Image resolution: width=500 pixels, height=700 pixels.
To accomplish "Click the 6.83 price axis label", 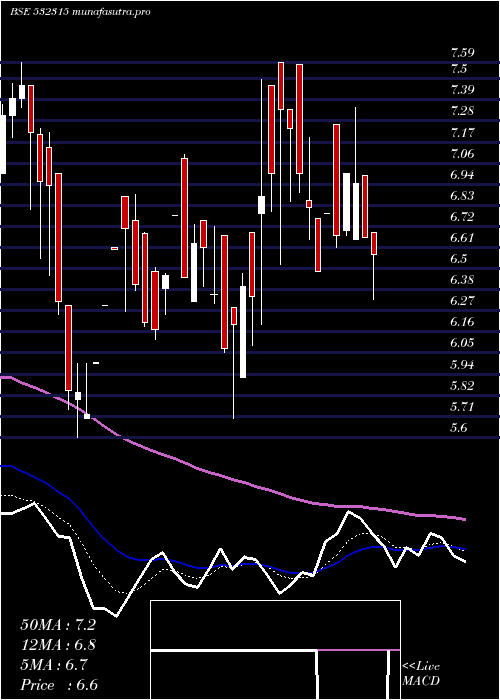I will pos(462,196).
